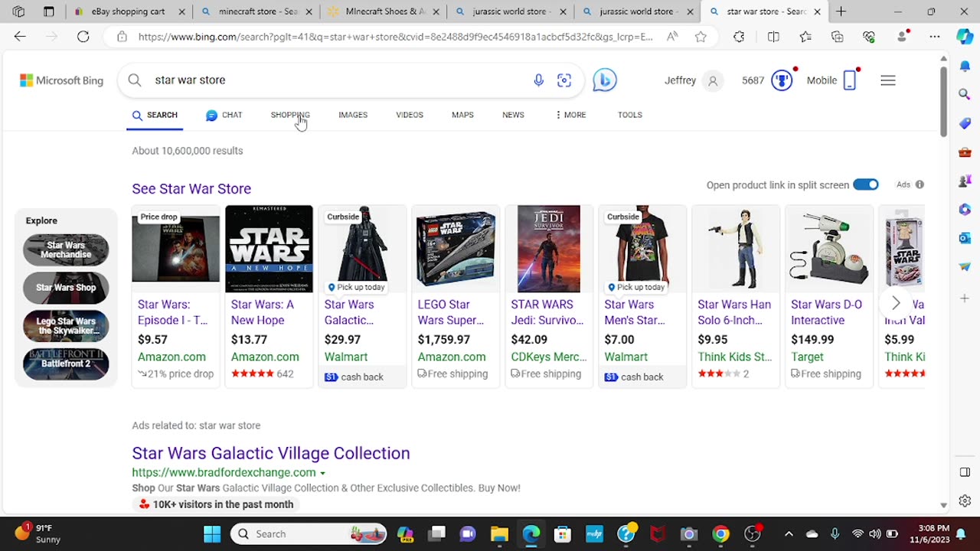This screenshot has height=551, width=980.
Task: Switch to eBay shopping cart browser tab
Action: coord(129,11)
